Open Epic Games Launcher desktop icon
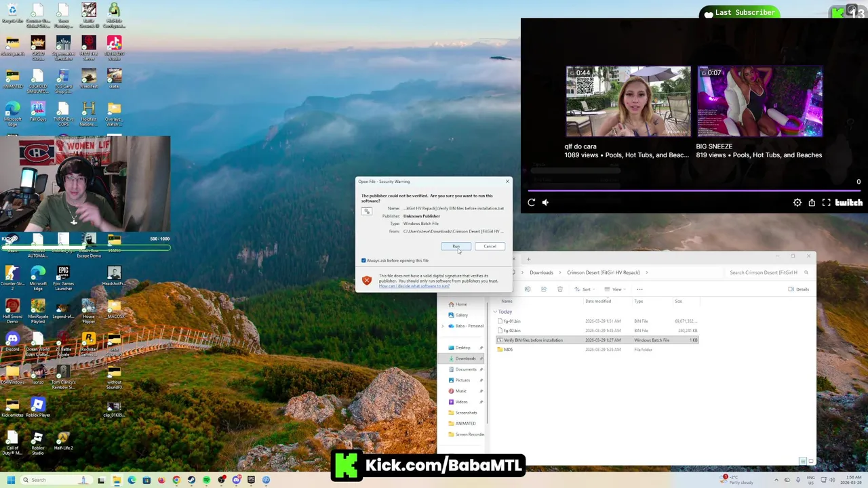This screenshot has width=868, height=488. coord(63,277)
